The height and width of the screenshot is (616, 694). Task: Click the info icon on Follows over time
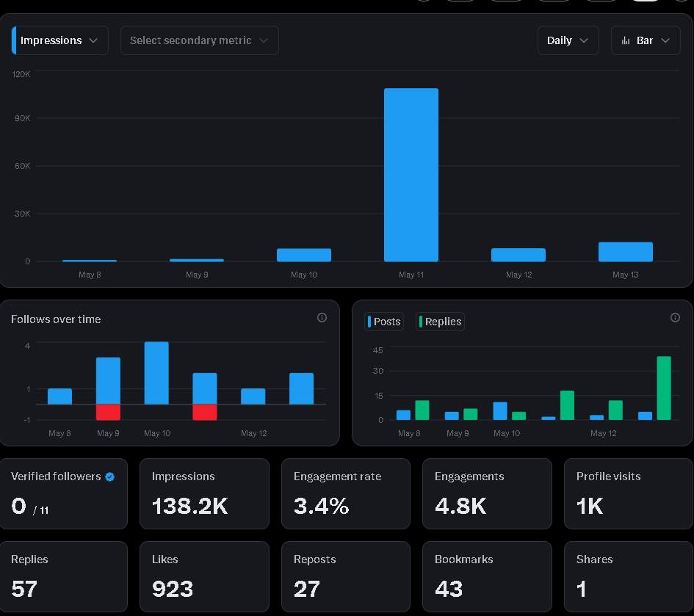tap(322, 318)
